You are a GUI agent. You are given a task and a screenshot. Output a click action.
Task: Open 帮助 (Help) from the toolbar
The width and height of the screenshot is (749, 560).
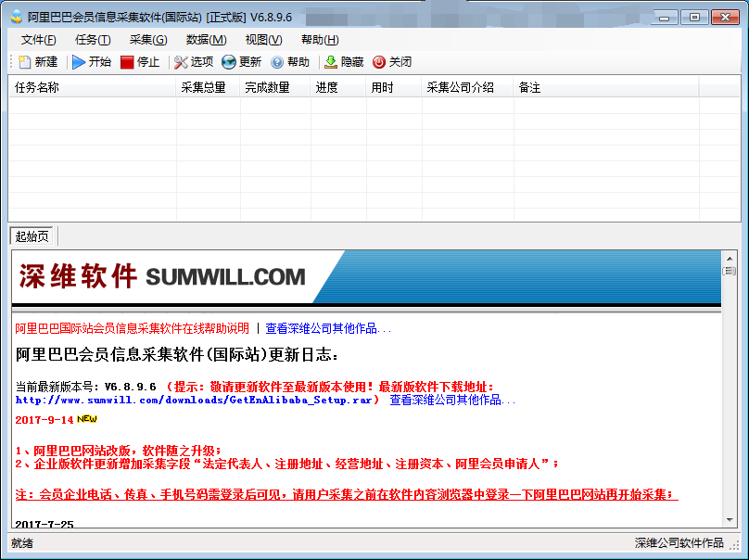(x=290, y=62)
